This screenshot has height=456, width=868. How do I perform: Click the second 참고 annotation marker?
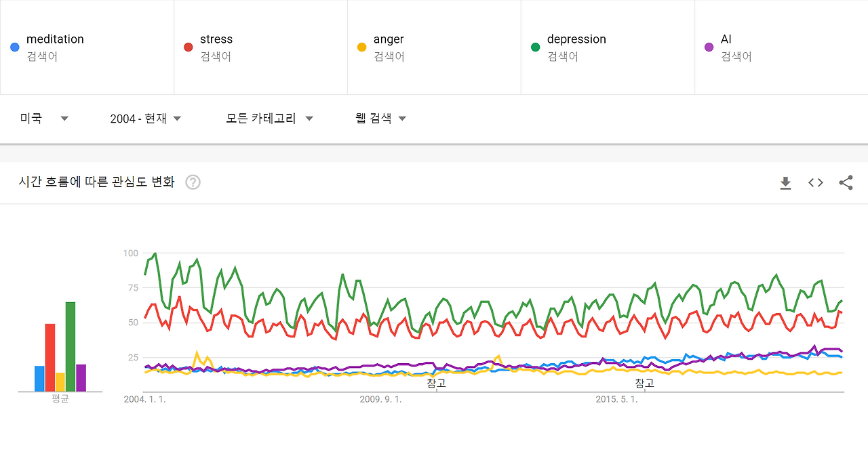point(645,382)
